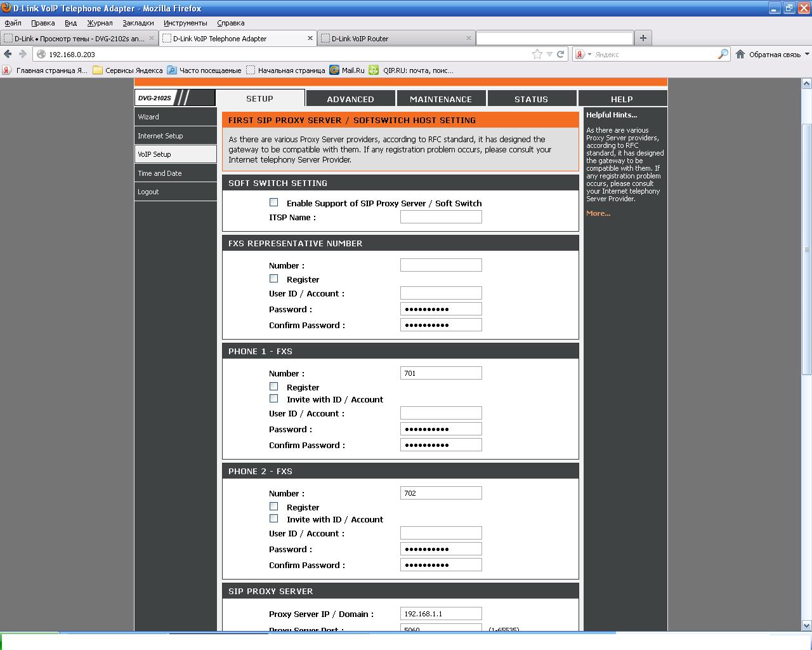Viewport: 812px width, 650px height.
Task: Bookmark this page with the star icon
Action: (x=537, y=55)
